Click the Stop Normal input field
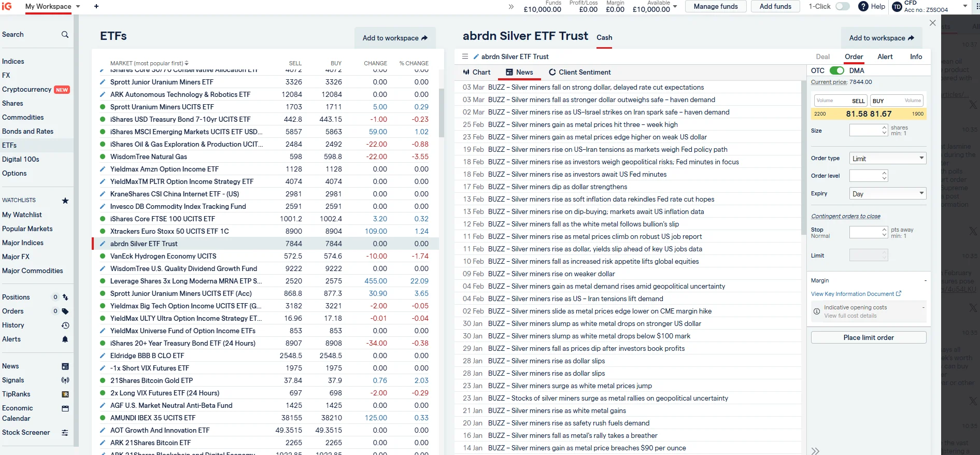This screenshot has width=980, height=455. (x=865, y=233)
